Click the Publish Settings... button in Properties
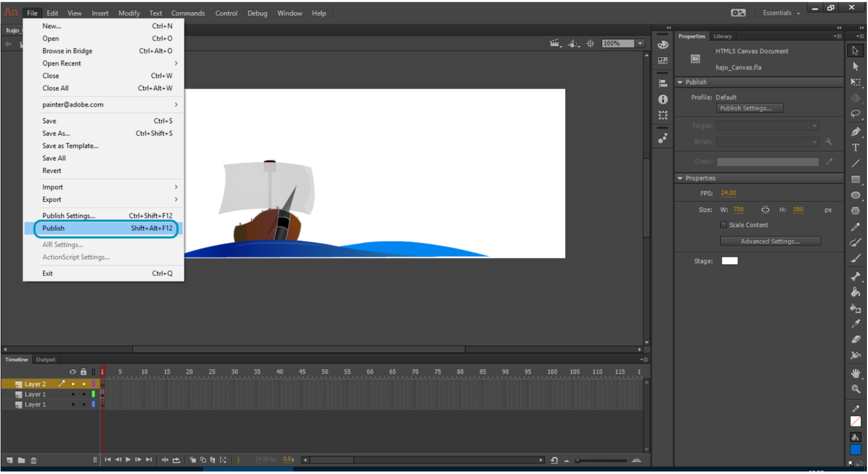 (x=750, y=108)
